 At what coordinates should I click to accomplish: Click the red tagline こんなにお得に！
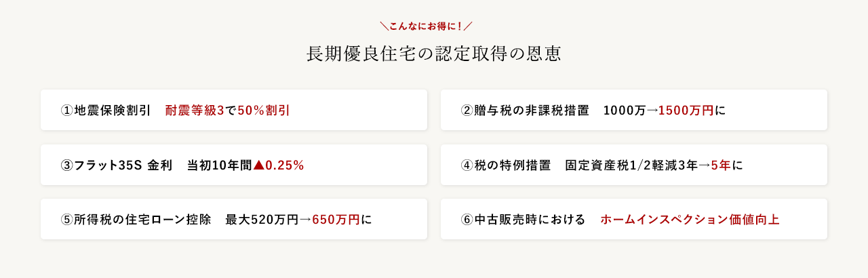426,26
